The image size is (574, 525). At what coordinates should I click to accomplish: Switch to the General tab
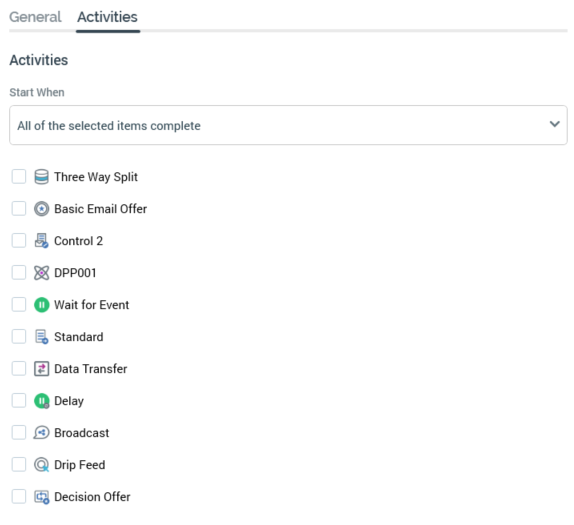click(35, 17)
